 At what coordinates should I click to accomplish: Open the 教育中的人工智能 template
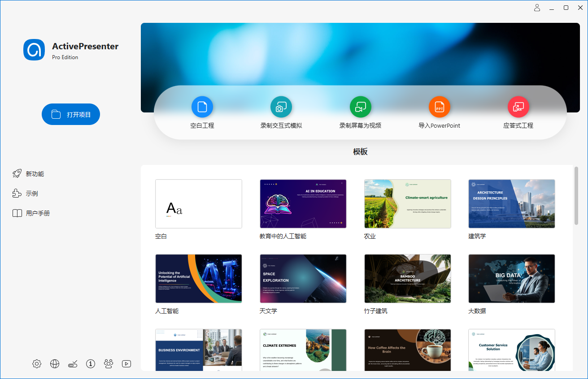click(303, 204)
